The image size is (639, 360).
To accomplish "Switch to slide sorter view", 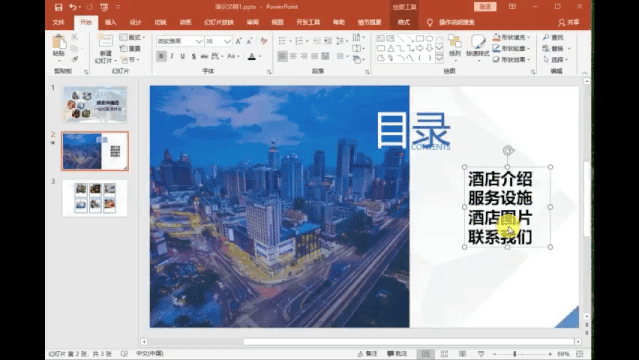I will tap(445, 354).
